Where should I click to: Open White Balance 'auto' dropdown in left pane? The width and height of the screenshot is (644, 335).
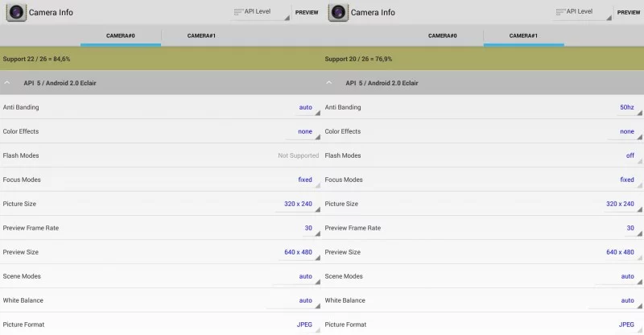click(294, 301)
